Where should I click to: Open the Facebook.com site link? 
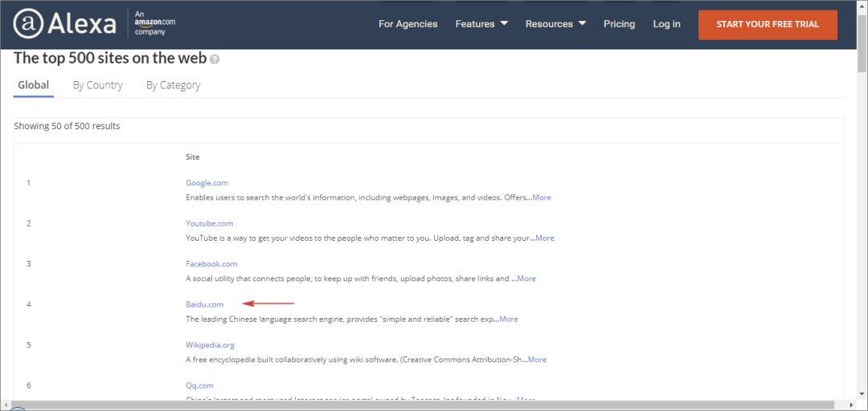pyautogui.click(x=211, y=264)
